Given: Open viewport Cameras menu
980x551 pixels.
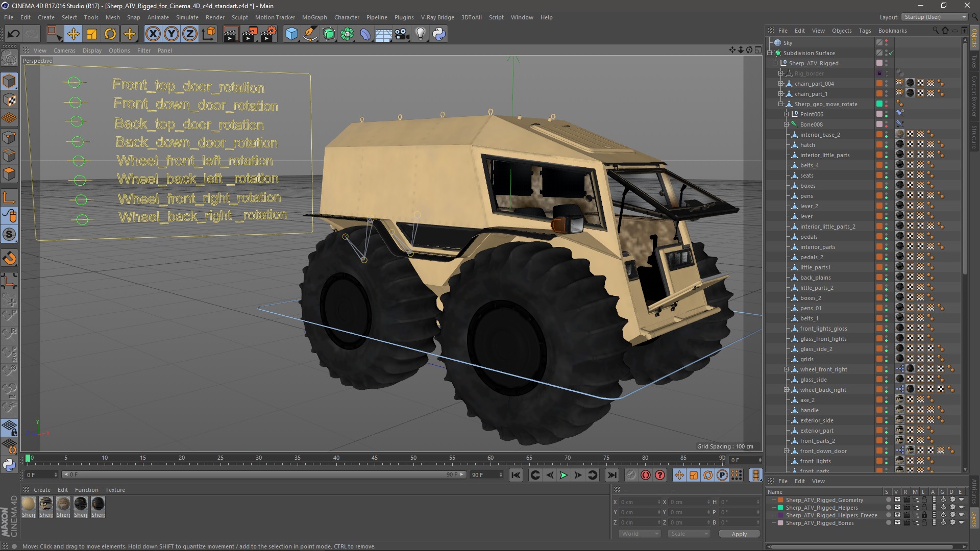Looking at the screenshot, I should (64, 51).
